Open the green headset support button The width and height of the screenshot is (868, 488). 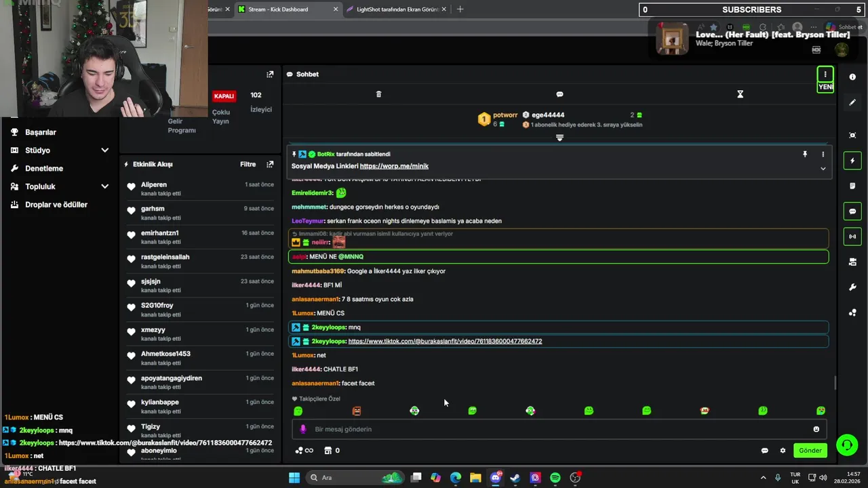tap(846, 445)
